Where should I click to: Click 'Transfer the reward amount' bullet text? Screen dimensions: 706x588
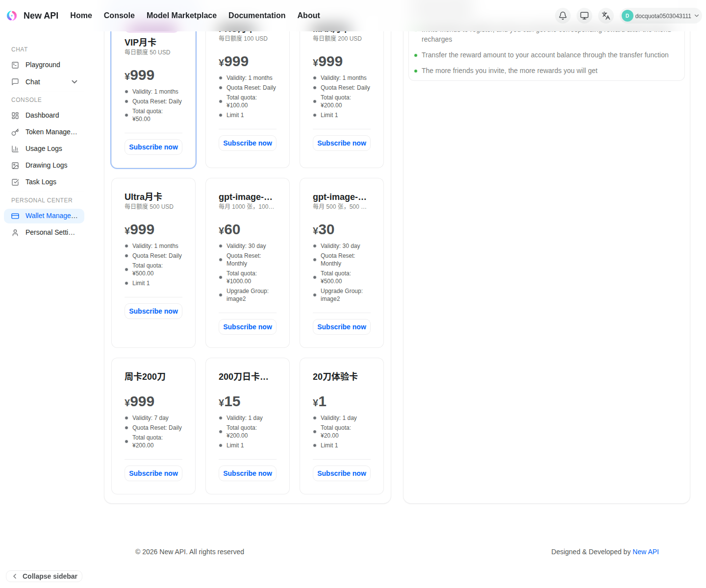coord(545,55)
